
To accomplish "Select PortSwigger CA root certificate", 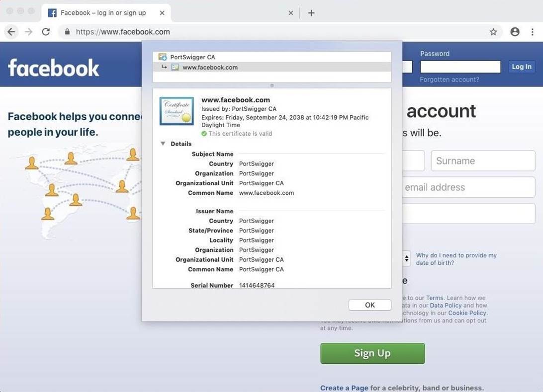I will tap(192, 57).
